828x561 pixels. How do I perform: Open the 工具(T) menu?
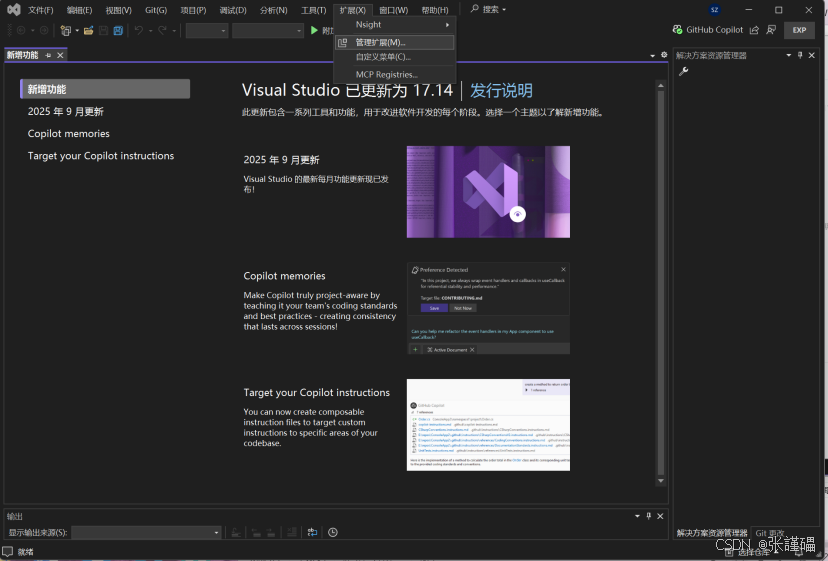point(314,10)
